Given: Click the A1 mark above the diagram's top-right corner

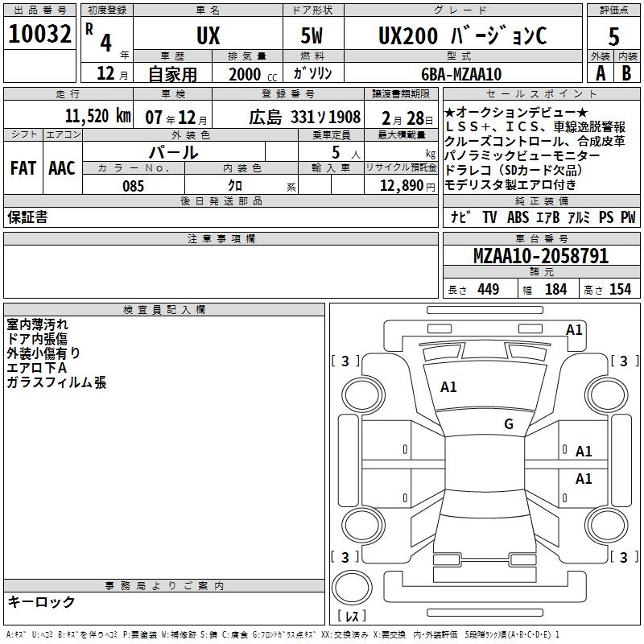Looking at the screenshot, I should coord(574,329).
